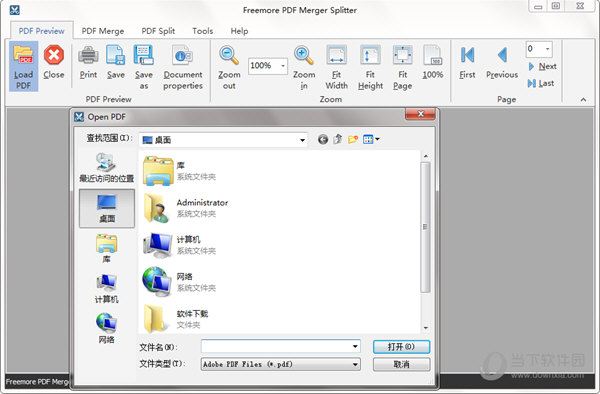Open the page number dropdown
Image resolution: width=600 pixels, height=394 pixels.
coord(548,49)
